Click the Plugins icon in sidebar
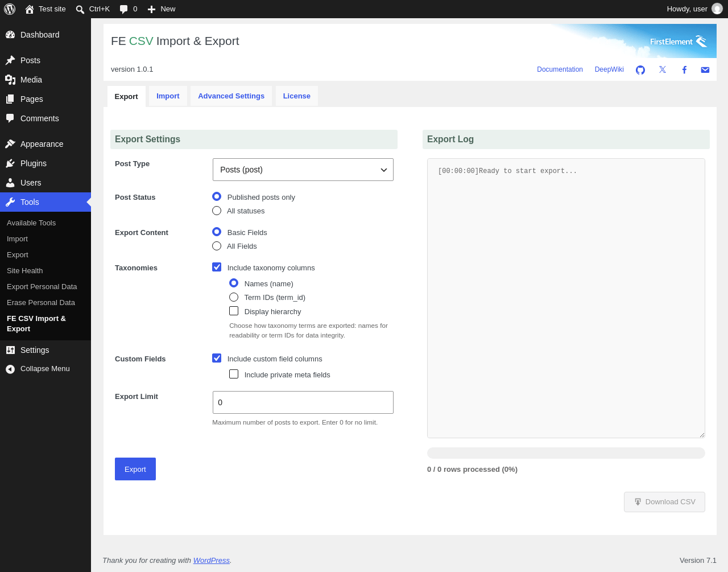 tap(10, 163)
